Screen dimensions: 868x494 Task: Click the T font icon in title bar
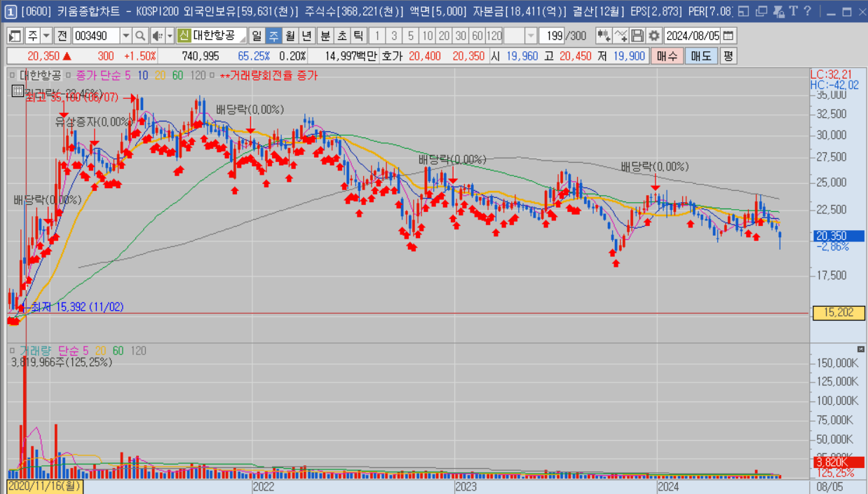point(793,11)
